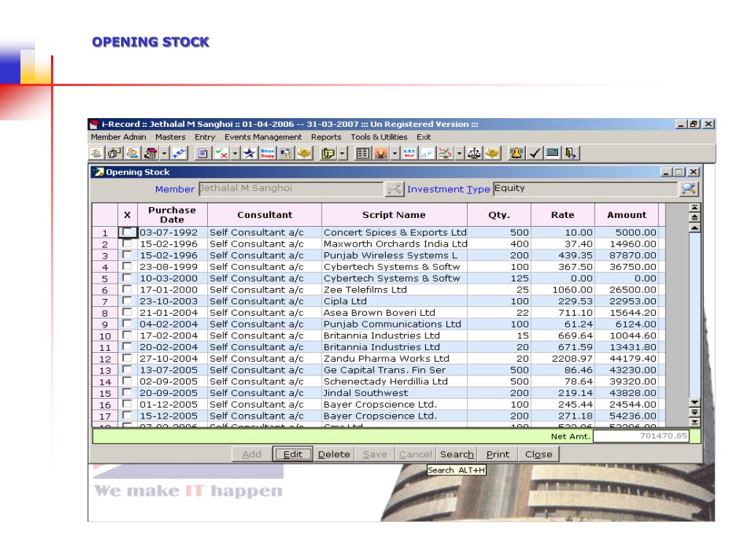
Task: Check the Asea Brown Boveri Ltd checkbox
Action: (x=127, y=312)
